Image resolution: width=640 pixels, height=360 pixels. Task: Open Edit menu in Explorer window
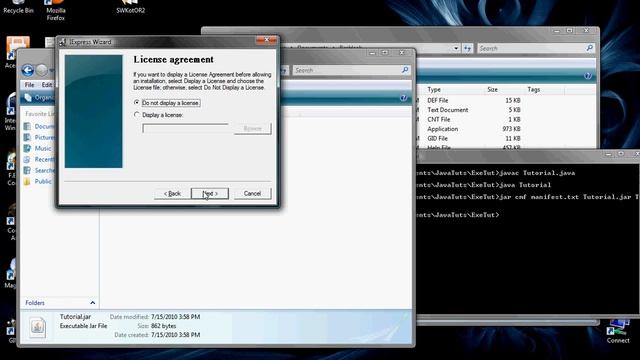click(x=47, y=85)
